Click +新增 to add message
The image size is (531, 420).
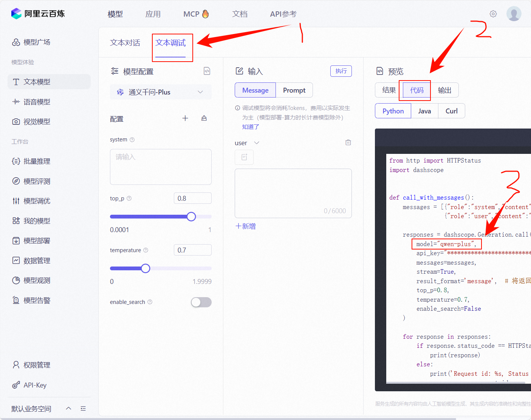pyautogui.click(x=246, y=226)
